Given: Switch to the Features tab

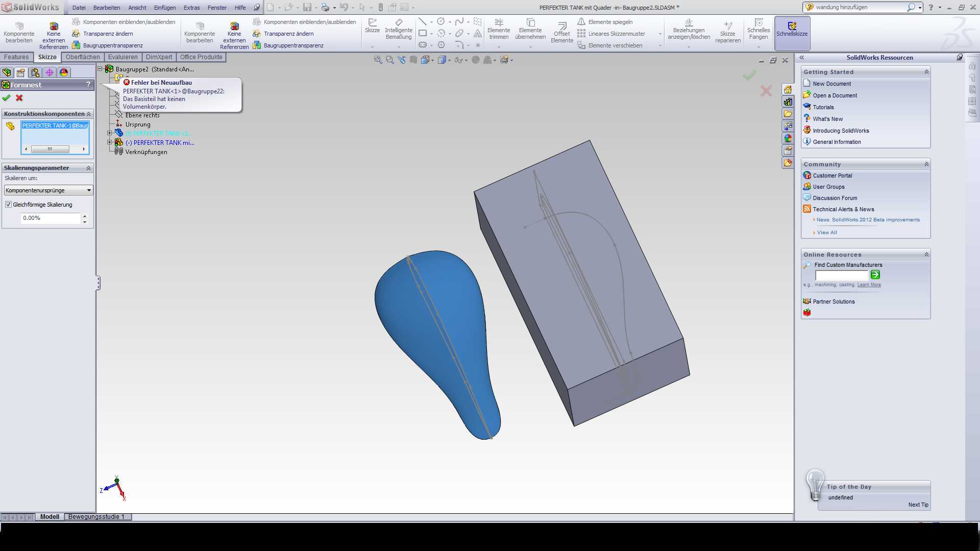Looking at the screenshot, I should click(17, 57).
